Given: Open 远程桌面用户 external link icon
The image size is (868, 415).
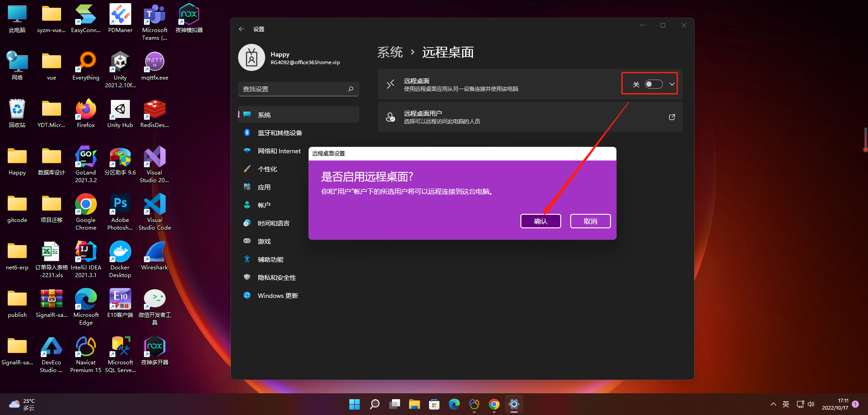Looking at the screenshot, I should (x=672, y=117).
